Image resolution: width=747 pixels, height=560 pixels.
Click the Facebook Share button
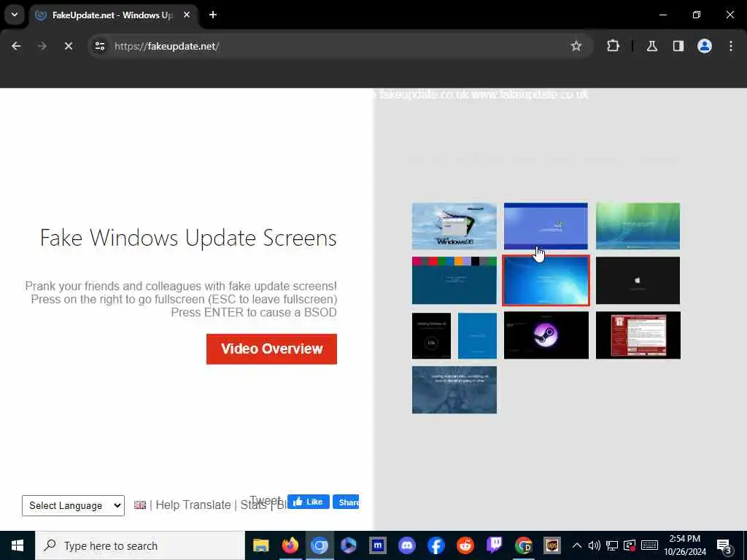click(x=346, y=502)
